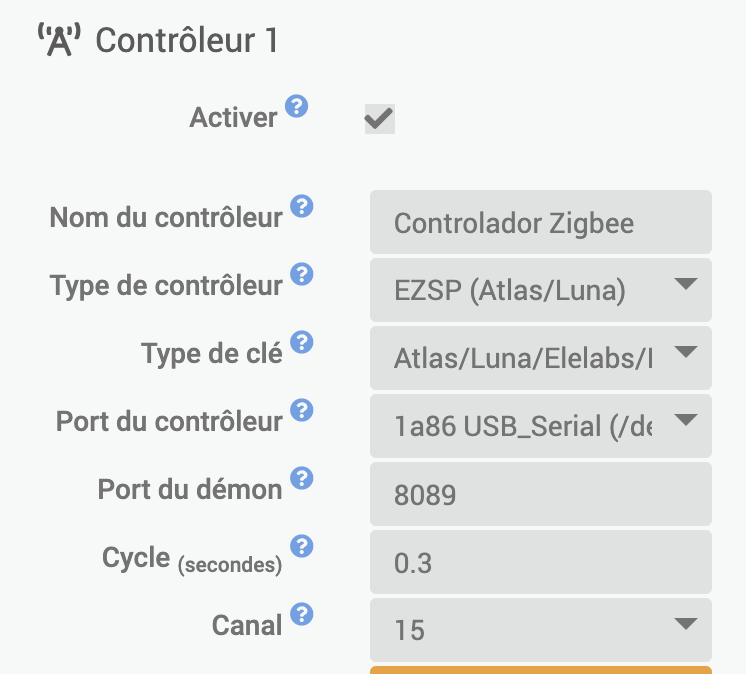This screenshot has height=674, width=746.
Task: Toggle the Activer checkbox
Action: [380, 119]
